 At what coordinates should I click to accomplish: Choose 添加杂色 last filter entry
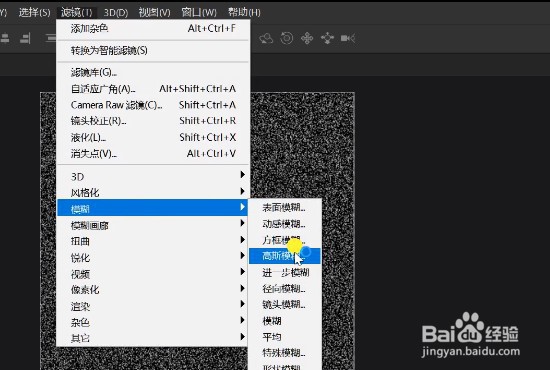[153, 28]
